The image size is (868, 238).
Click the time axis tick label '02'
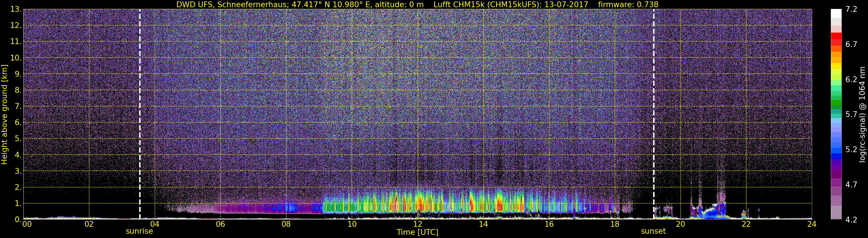89,224
